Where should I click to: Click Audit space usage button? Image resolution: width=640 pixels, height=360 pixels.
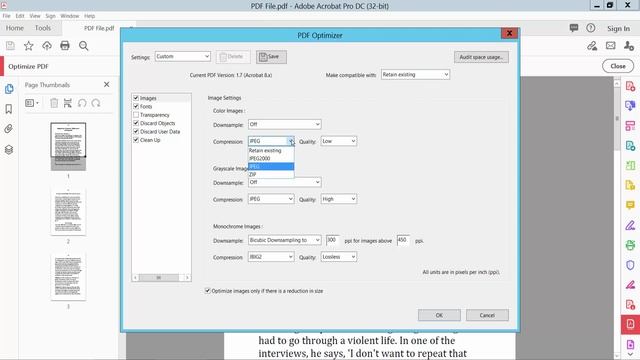pyautogui.click(x=481, y=57)
